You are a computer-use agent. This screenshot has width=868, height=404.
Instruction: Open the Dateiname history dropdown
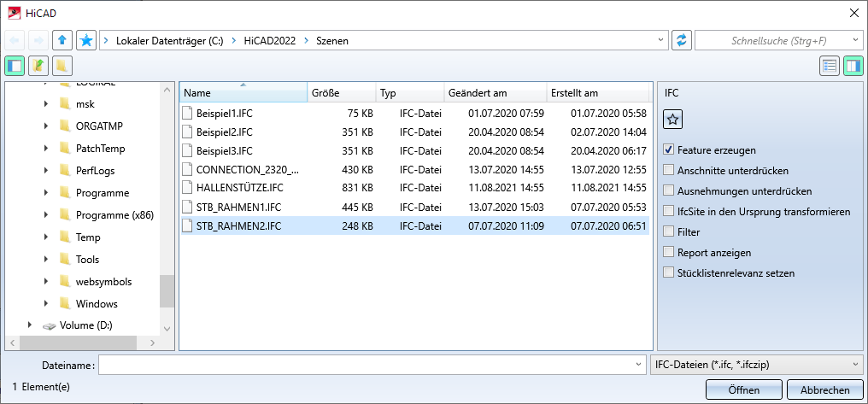point(640,365)
